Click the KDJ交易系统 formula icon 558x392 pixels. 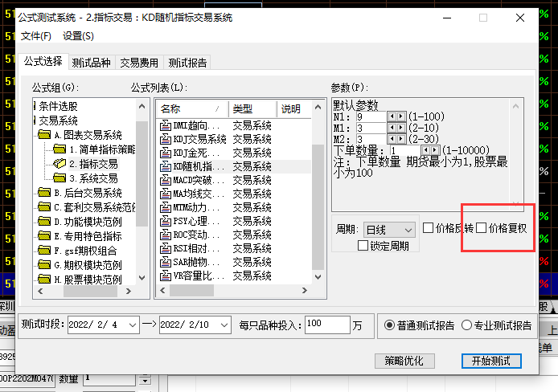click(165, 139)
